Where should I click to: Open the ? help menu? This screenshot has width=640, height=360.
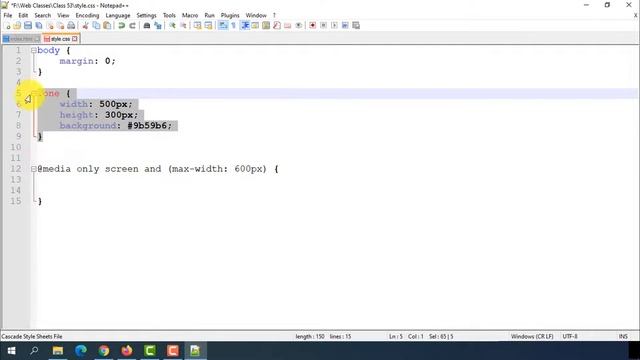[274, 16]
